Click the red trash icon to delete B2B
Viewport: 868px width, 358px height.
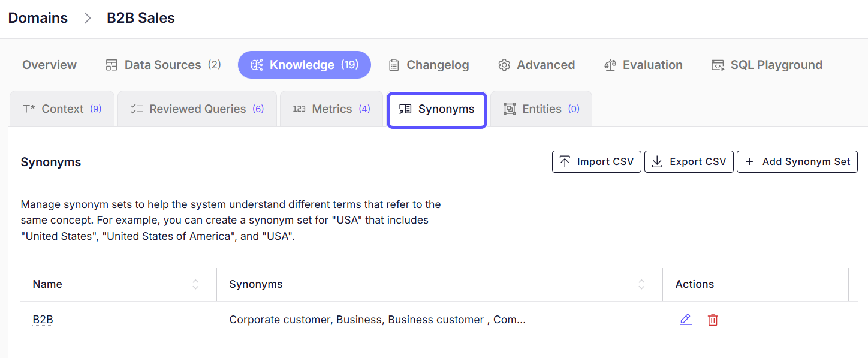click(713, 320)
